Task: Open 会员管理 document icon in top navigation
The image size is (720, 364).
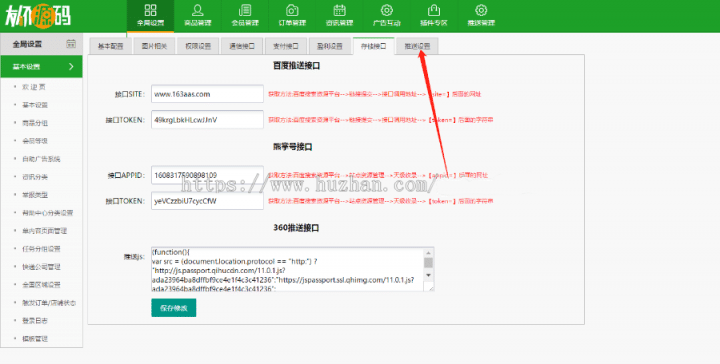Action: pos(245,10)
